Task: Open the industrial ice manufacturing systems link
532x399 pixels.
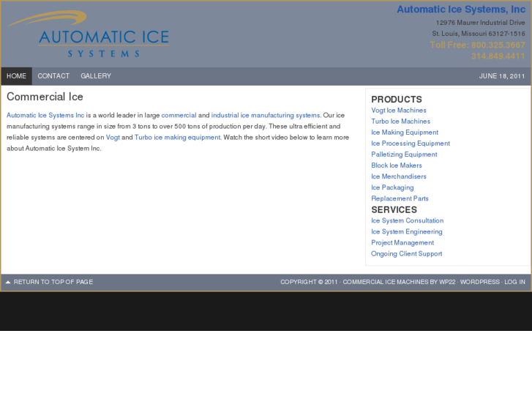Action: pos(266,116)
